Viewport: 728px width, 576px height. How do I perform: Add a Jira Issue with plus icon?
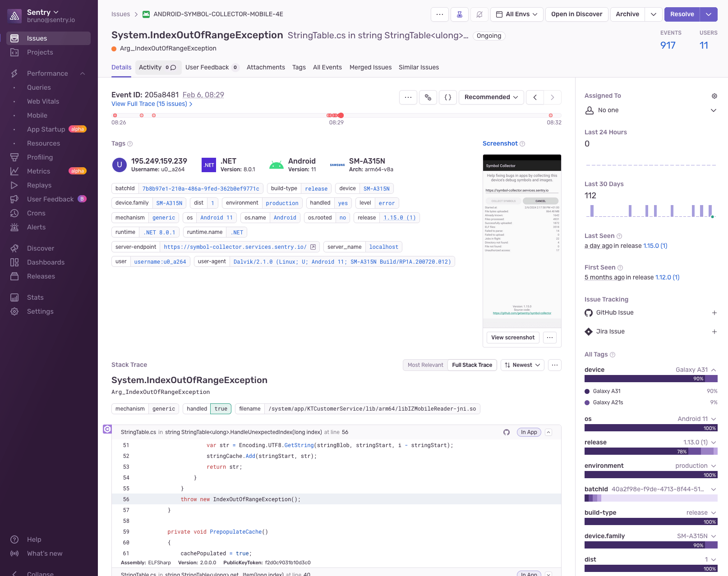[714, 332]
